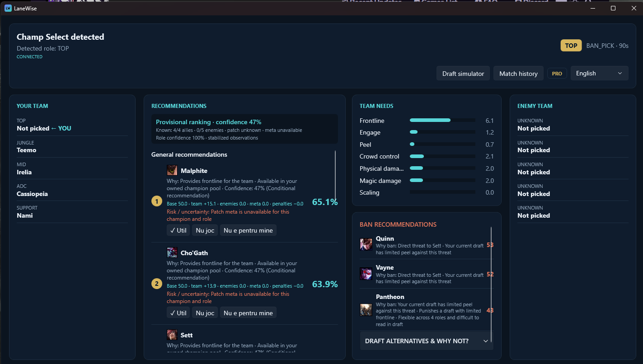Select Cassiopeia in the ADC slot
This screenshot has height=364, width=643.
[x=72, y=190]
